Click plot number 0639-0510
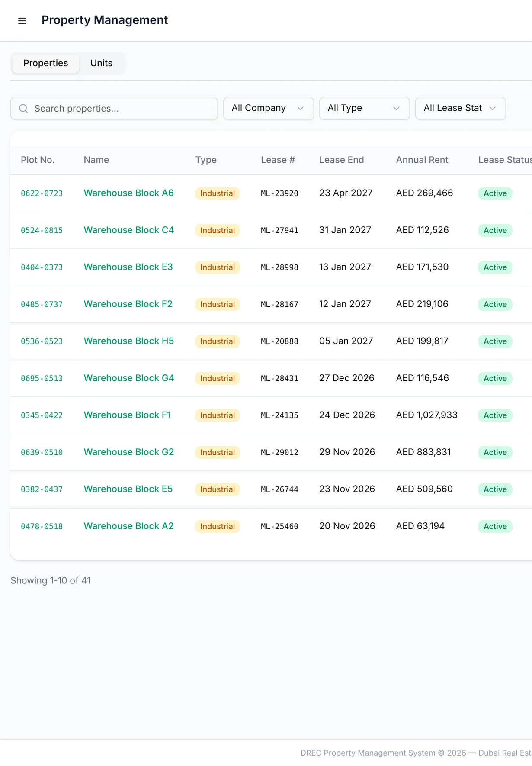Screen dimensions: 532x766 click(x=42, y=452)
